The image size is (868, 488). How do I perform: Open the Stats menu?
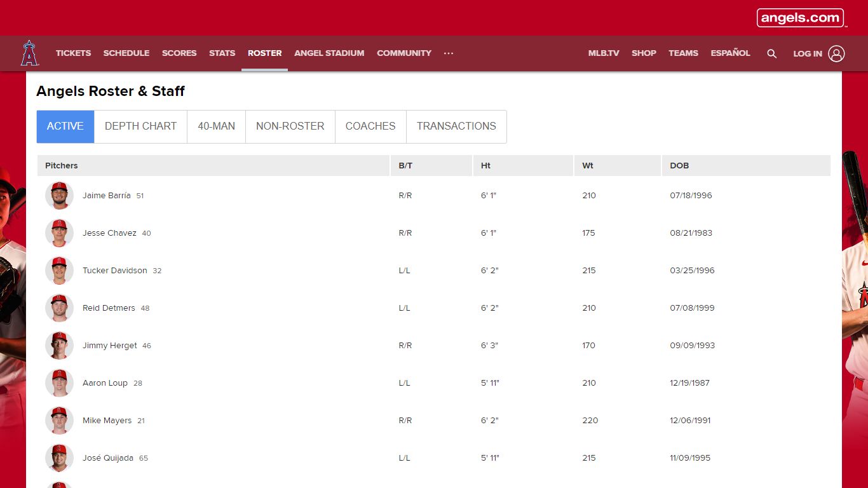coord(222,53)
